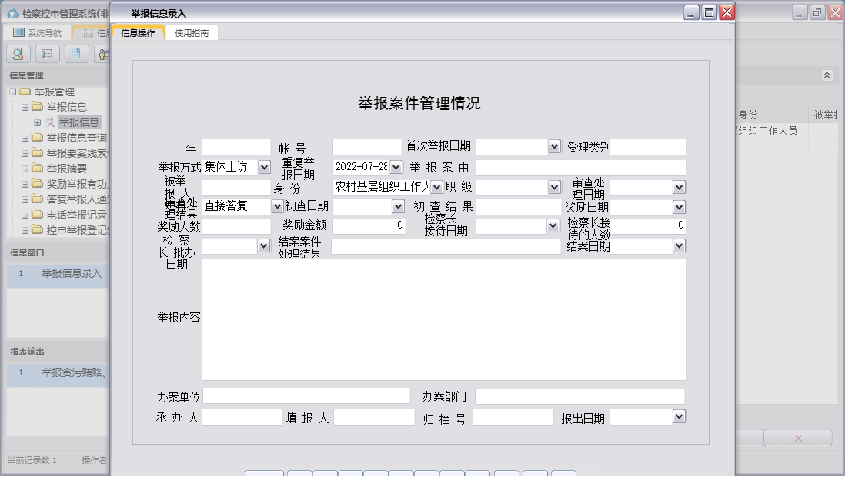Click the new document toolbar icon
Screen dimensions: 845x504
pyautogui.click(x=75, y=54)
